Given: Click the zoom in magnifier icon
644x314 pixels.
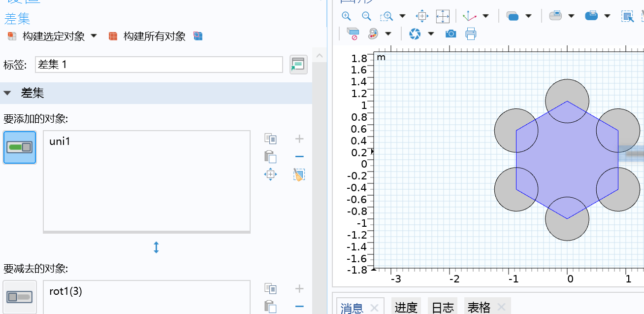Looking at the screenshot, I should click(x=346, y=16).
